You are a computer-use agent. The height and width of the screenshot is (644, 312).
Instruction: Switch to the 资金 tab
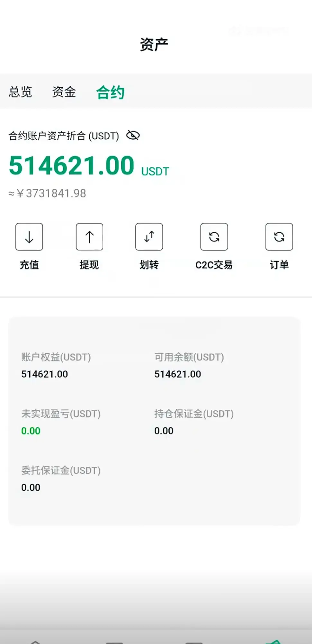(64, 92)
